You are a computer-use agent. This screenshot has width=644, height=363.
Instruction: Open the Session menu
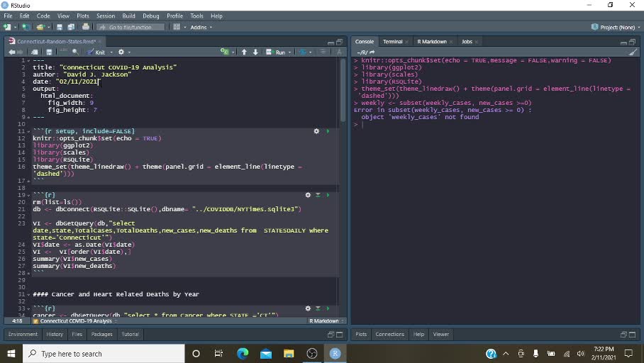[106, 16]
